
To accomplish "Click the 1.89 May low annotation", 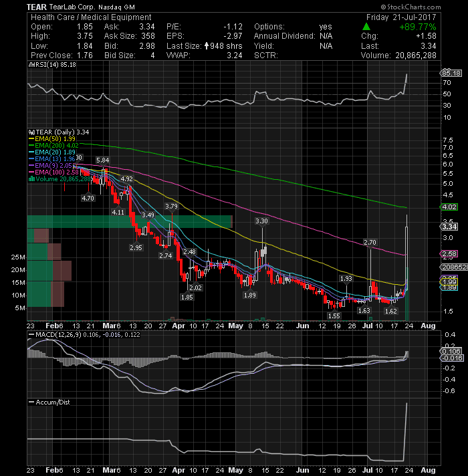I will [x=250, y=295].
